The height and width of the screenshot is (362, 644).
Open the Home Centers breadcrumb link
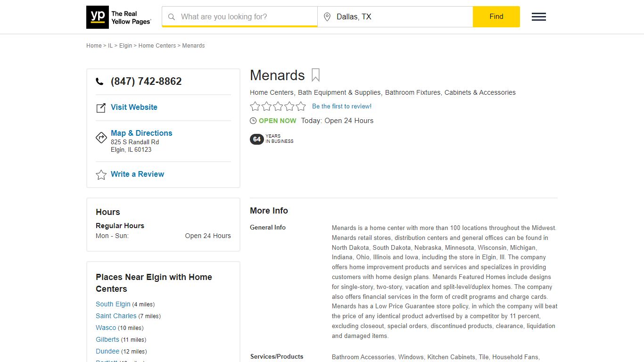tap(157, 46)
